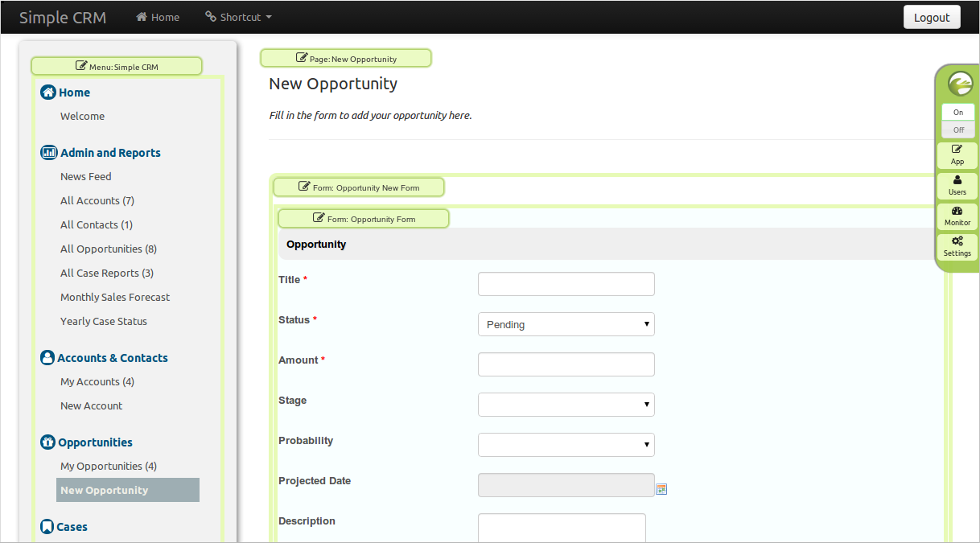The width and height of the screenshot is (980, 543).
Task: Open All Contacts (1) in sidebar
Action: [x=97, y=224]
